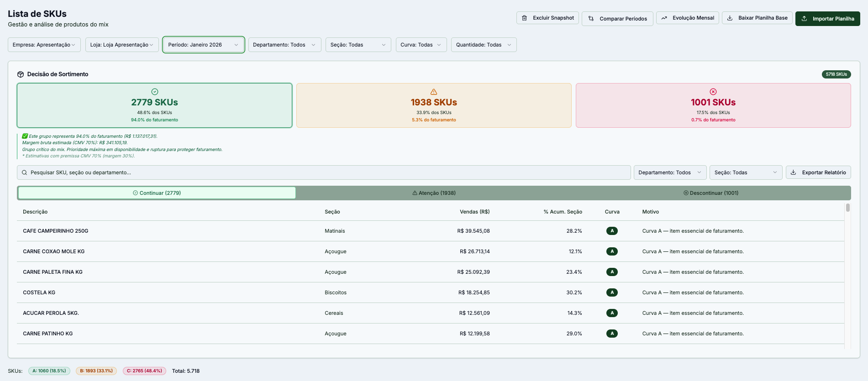Click the 5718 SKUs badge
This screenshot has width=868, height=381.
(836, 74)
